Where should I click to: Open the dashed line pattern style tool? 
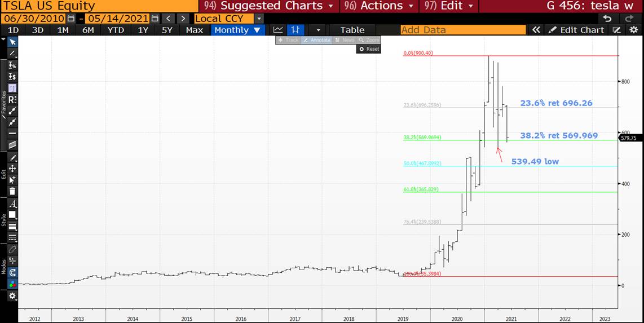pos(13,238)
